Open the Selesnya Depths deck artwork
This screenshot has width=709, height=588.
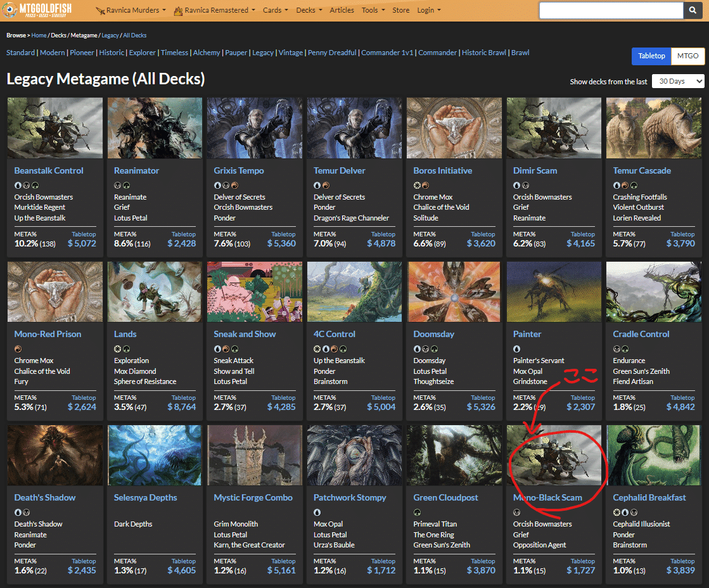click(155, 455)
